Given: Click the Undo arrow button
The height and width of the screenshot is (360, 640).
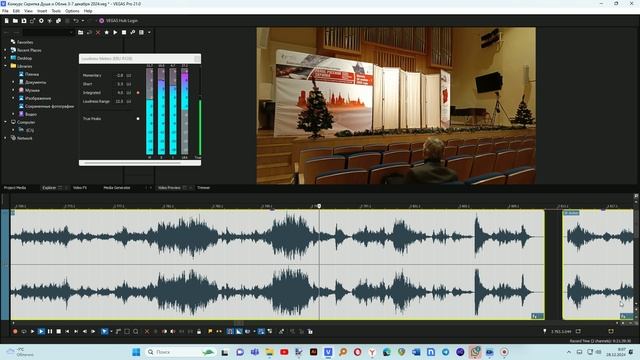Looking at the screenshot, I should pyautogui.click(x=76, y=20).
